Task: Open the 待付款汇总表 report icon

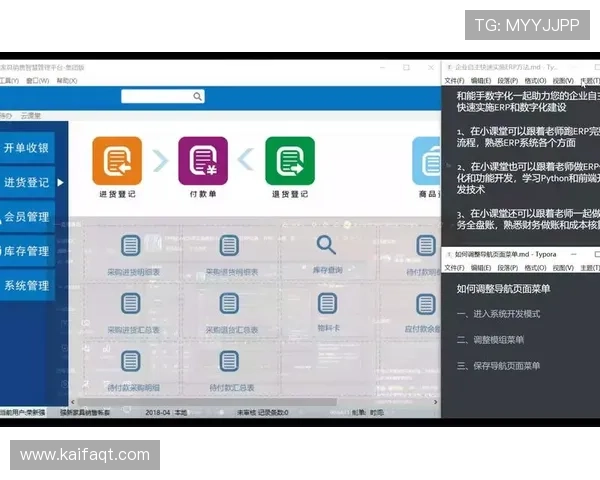Action: 229,361
